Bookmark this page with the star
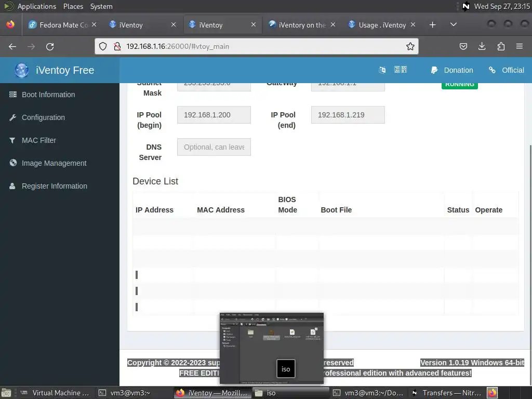Image resolution: width=532 pixels, height=399 pixels. (x=410, y=46)
